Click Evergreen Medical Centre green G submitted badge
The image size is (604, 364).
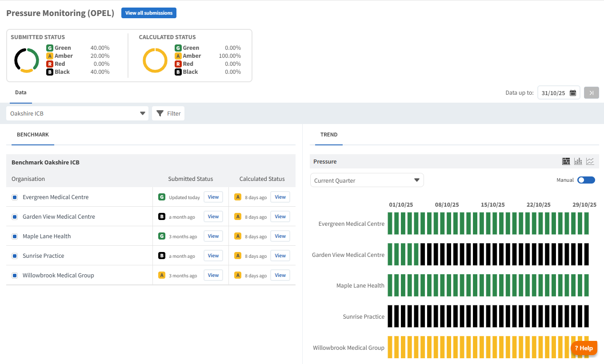coord(162,197)
